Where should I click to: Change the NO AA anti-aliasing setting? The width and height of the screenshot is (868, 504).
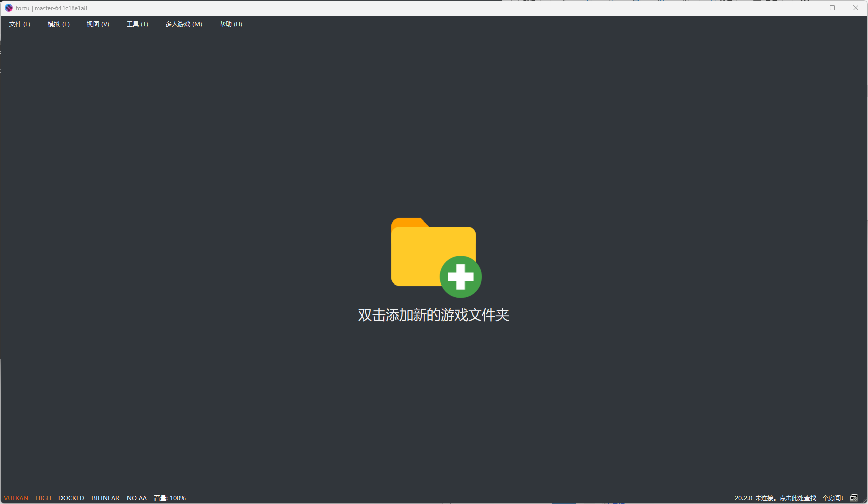(x=137, y=498)
